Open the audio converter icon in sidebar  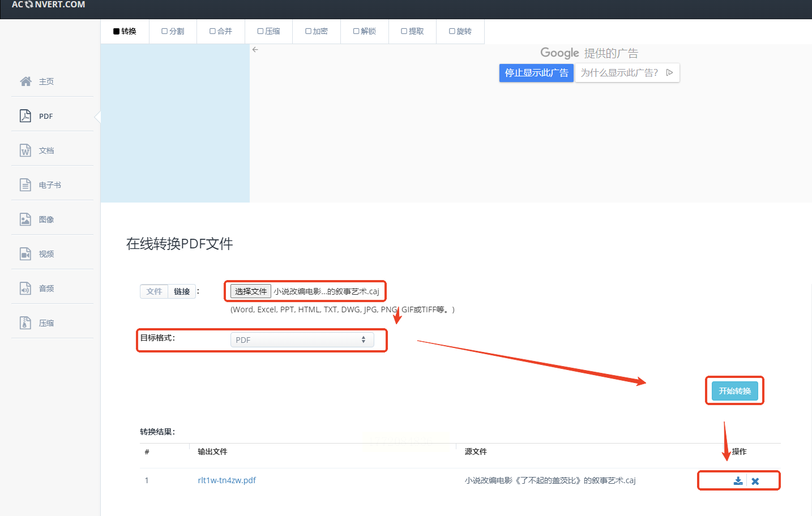(x=25, y=289)
